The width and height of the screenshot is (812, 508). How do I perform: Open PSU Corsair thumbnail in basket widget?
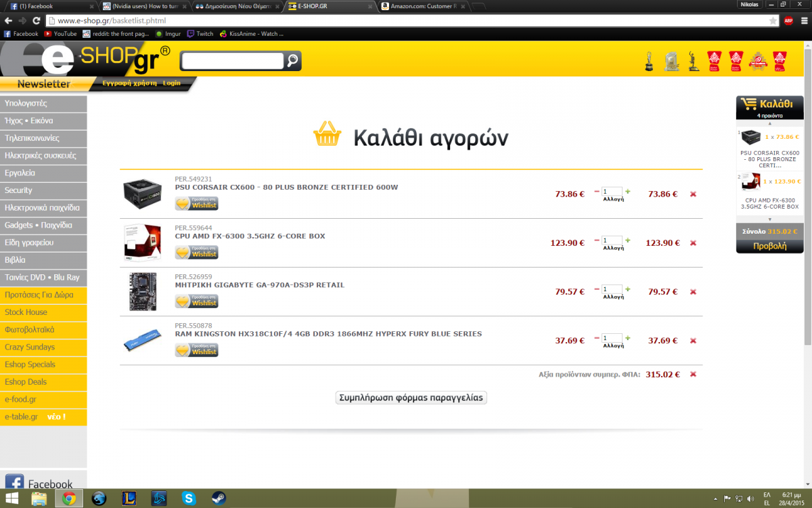point(751,137)
